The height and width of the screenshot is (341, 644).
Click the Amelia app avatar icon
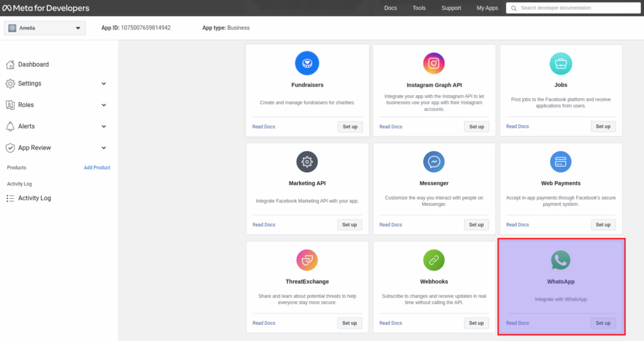tap(13, 28)
